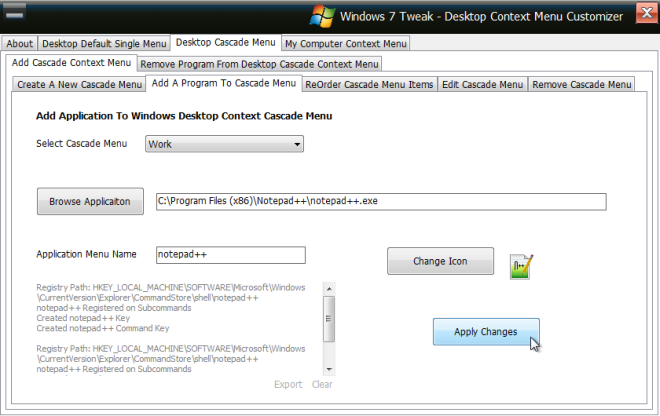The width and height of the screenshot is (660, 416).
Task: Select Add A Program To Cascade Menu tab
Action: [x=224, y=83]
